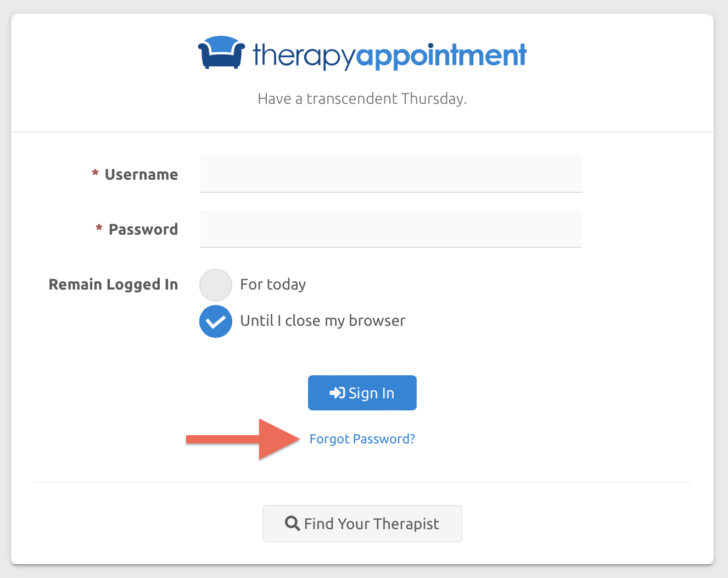Click Find Your Therapist
The height and width of the screenshot is (578, 728).
[x=362, y=523]
